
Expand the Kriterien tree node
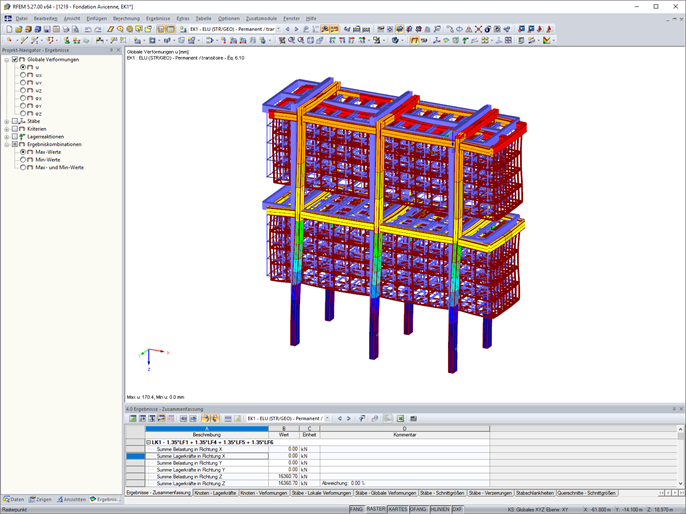[x=7, y=129]
